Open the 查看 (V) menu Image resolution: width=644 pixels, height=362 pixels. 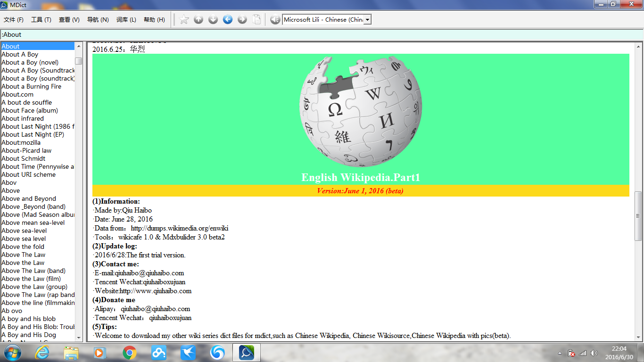tap(69, 19)
